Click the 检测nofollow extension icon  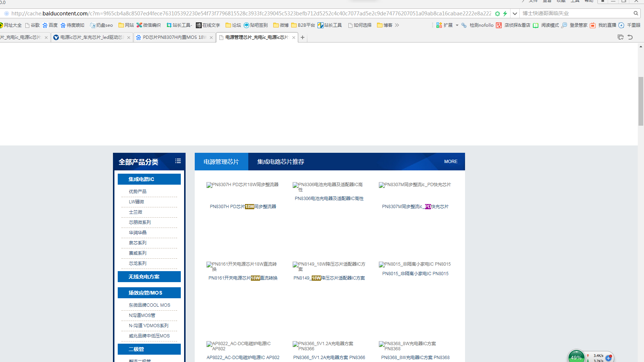point(464,25)
